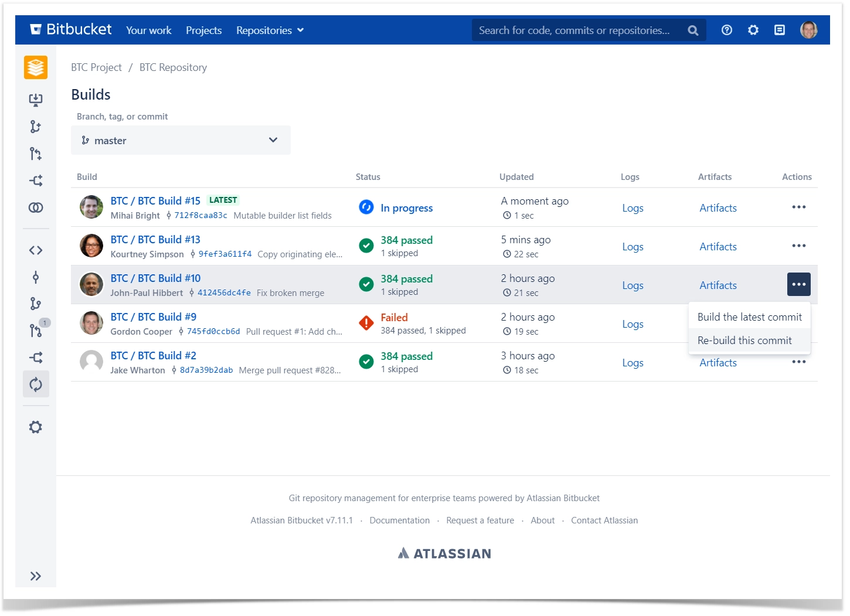Open Your work in top navigation

pyautogui.click(x=149, y=30)
